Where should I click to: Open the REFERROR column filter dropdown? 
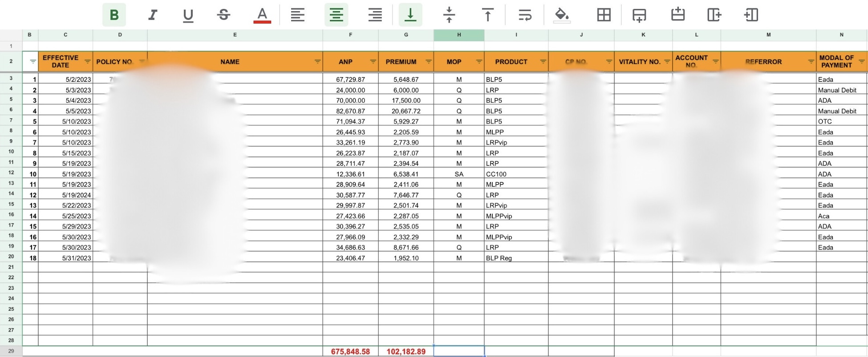pos(811,62)
